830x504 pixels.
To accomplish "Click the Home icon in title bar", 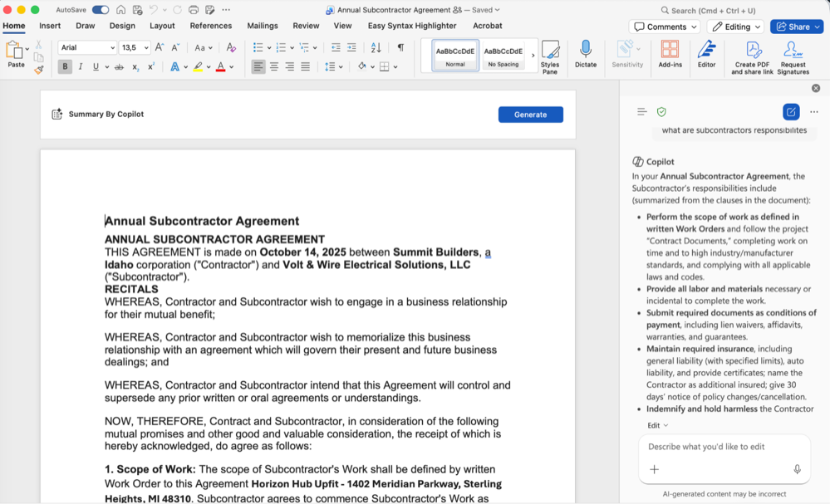I will tap(120, 10).
